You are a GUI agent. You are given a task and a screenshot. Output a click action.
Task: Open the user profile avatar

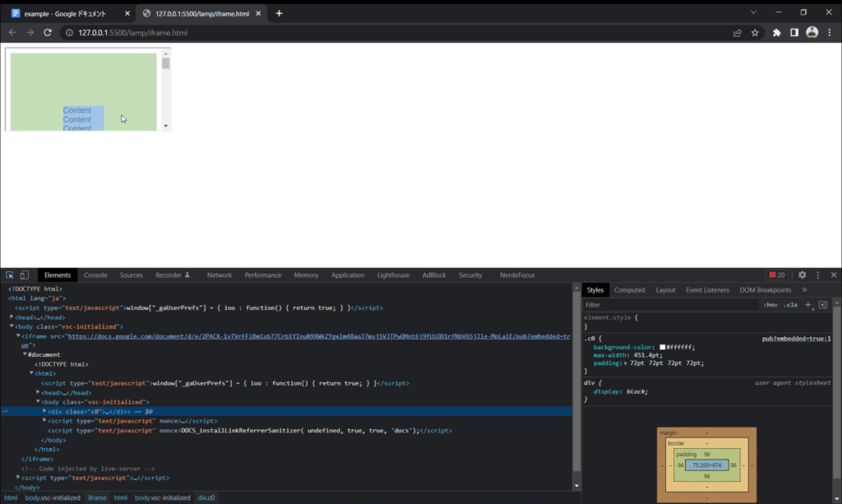812,33
